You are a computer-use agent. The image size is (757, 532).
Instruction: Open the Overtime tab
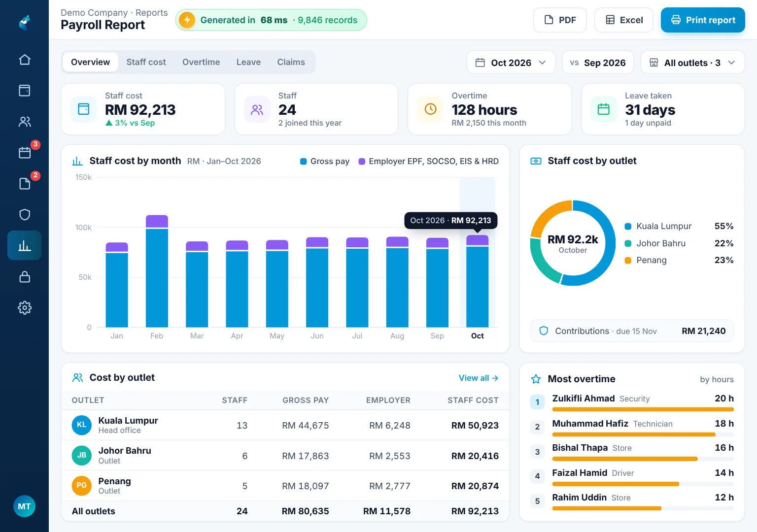click(201, 62)
